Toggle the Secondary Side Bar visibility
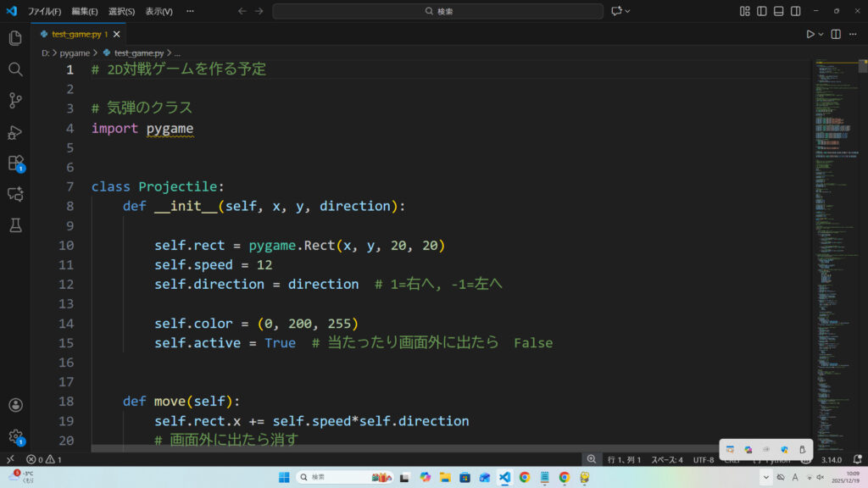 (x=796, y=11)
